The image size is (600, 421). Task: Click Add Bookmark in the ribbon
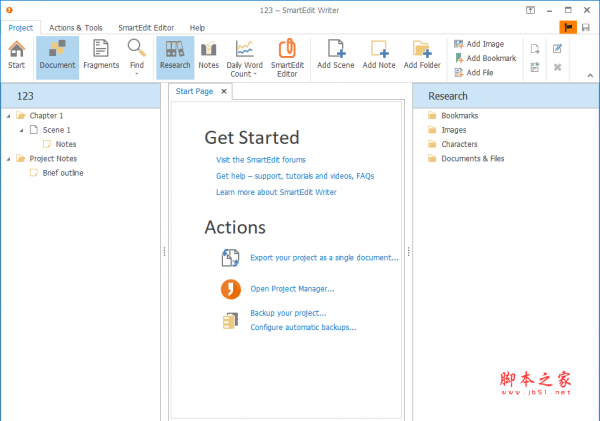point(484,58)
